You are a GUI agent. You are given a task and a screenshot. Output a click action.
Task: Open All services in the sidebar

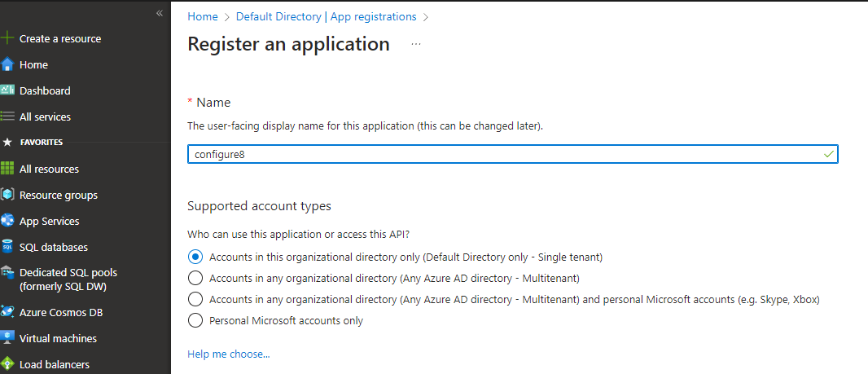pyautogui.click(x=45, y=117)
